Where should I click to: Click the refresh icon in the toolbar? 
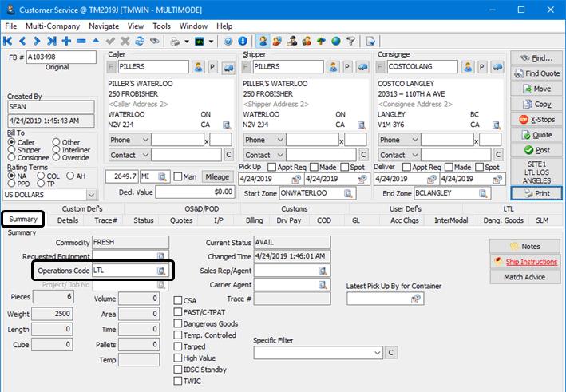click(141, 41)
